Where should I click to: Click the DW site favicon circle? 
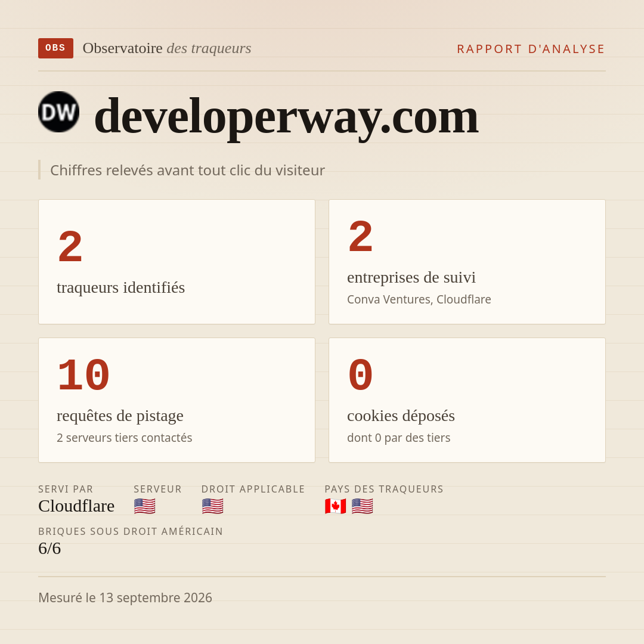tap(58, 112)
